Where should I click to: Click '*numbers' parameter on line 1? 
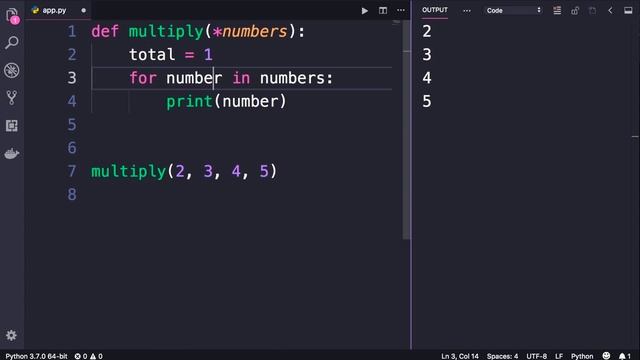tap(250, 31)
